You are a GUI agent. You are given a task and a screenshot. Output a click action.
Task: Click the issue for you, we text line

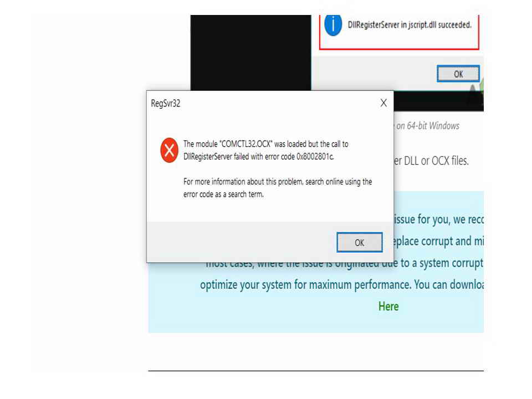439,219
